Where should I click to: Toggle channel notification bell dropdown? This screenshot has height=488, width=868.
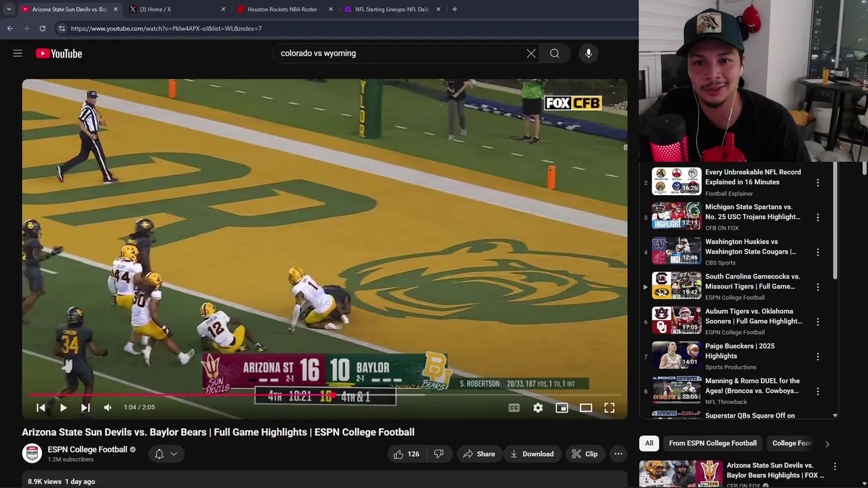pyautogui.click(x=166, y=454)
